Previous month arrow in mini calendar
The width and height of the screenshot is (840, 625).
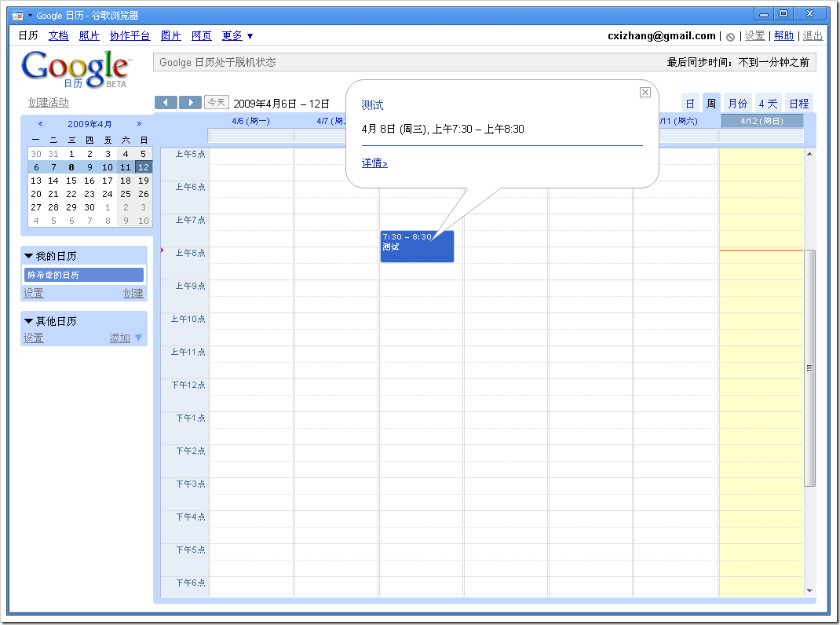pos(40,124)
